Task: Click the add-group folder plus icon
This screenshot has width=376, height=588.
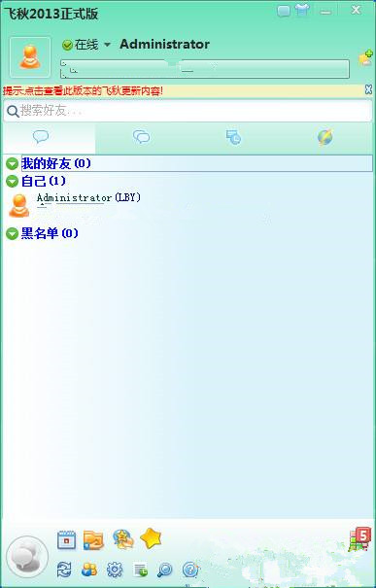Action: 365,59
